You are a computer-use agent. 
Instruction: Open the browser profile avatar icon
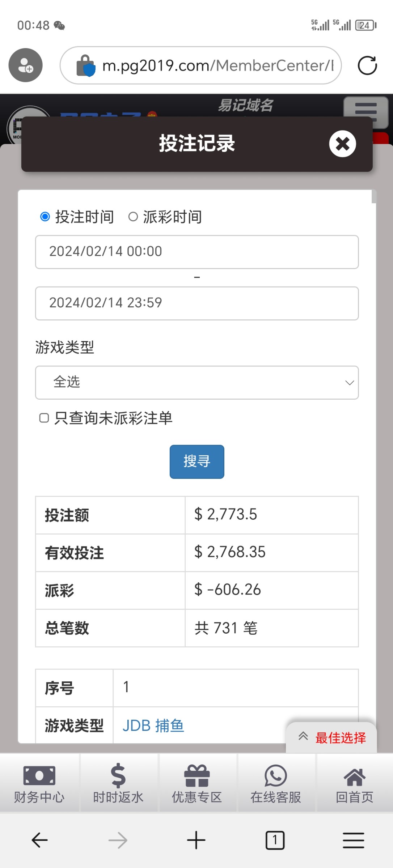point(26,65)
